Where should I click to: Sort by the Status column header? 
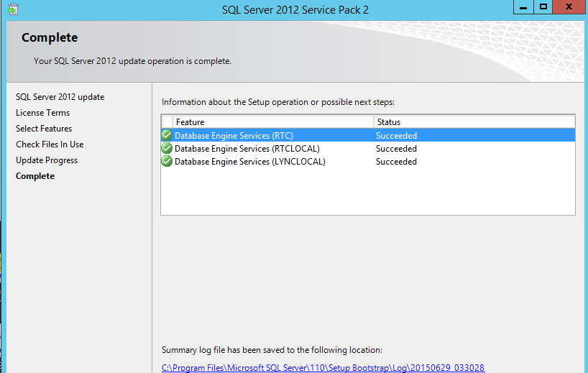(473, 122)
